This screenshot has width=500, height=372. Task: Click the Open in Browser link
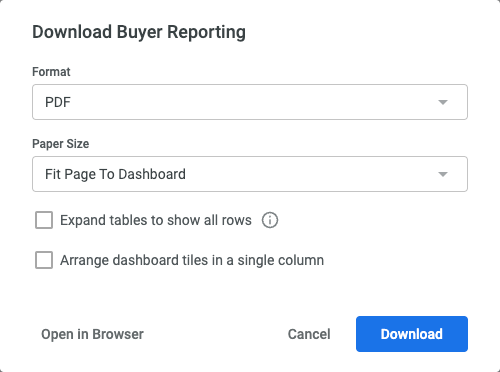(x=92, y=334)
